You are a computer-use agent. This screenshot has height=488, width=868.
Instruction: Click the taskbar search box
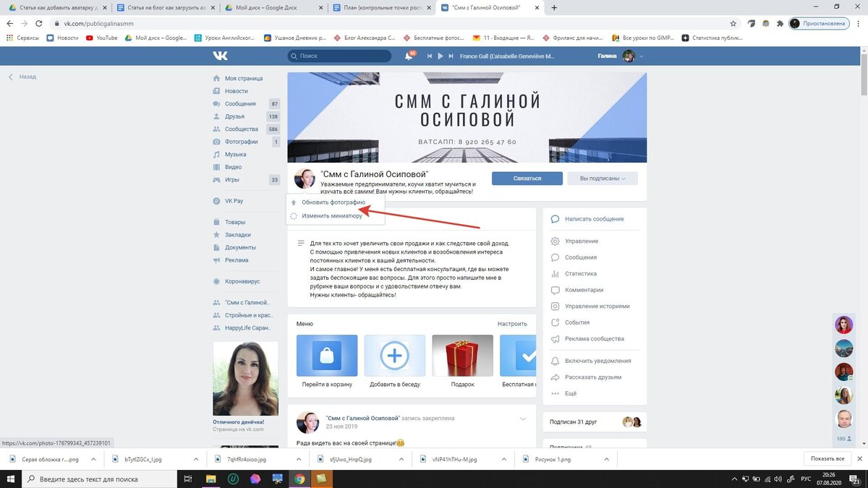(x=99, y=479)
